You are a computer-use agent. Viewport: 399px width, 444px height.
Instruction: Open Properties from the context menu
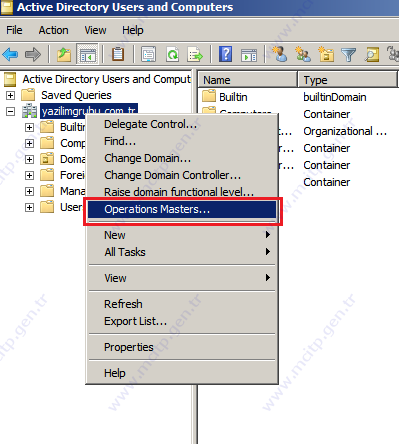[x=182, y=347]
